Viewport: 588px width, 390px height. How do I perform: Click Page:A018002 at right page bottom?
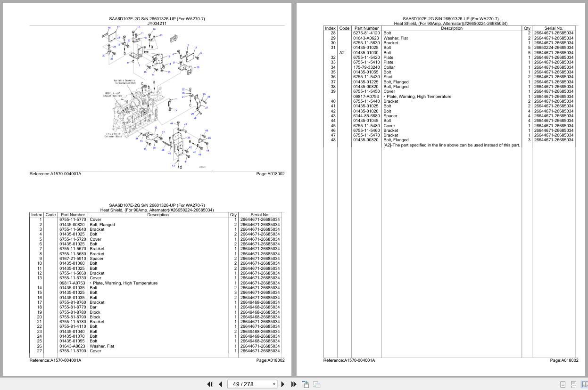coord(564,360)
